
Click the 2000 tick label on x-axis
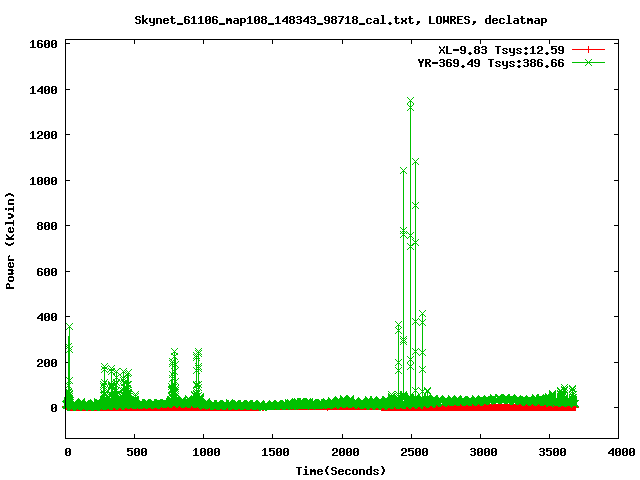coord(342,452)
